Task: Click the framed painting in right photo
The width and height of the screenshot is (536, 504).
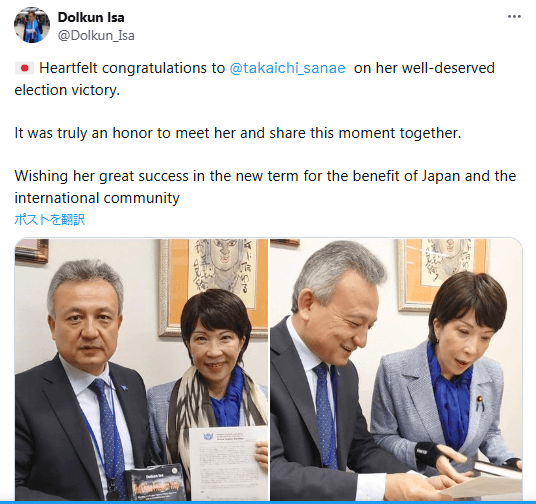Action: click(444, 270)
